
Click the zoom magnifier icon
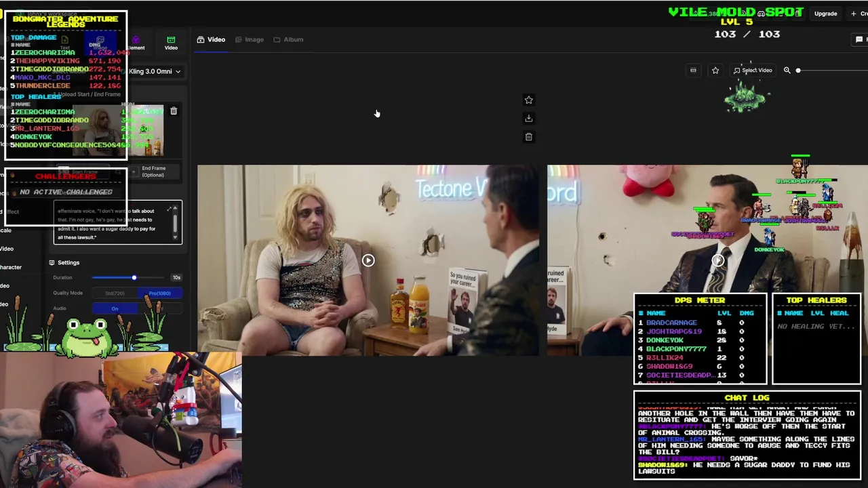click(x=787, y=70)
